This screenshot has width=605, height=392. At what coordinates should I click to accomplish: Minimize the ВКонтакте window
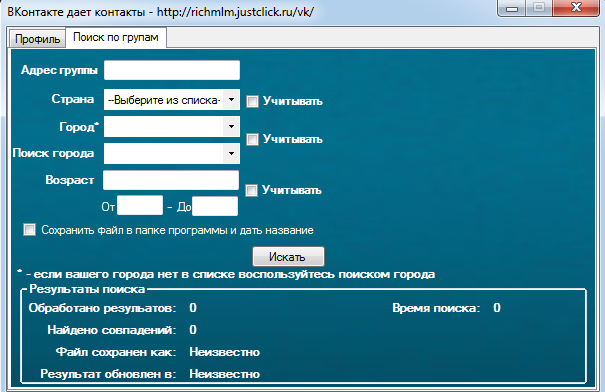pyautogui.click(x=512, y=8)
